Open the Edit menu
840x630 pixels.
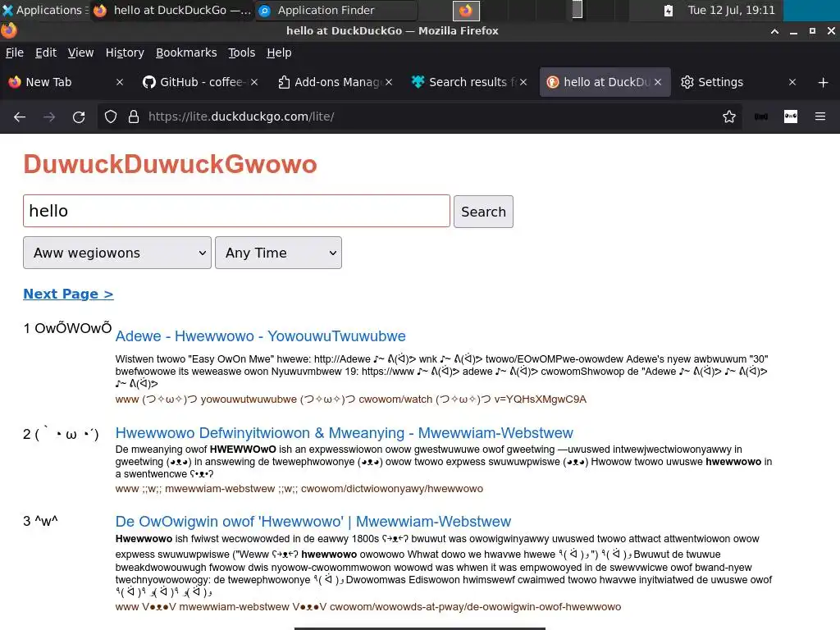pos(46,52)
